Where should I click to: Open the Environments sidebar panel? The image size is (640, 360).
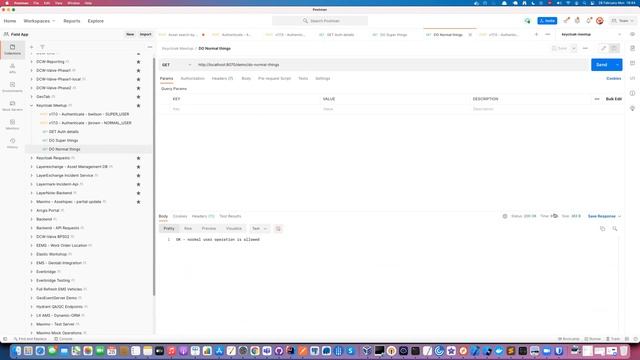point(12,87)
